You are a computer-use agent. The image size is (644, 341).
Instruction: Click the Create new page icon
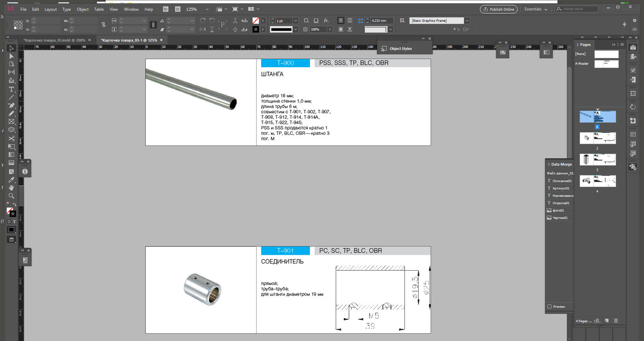coord(607,320)
